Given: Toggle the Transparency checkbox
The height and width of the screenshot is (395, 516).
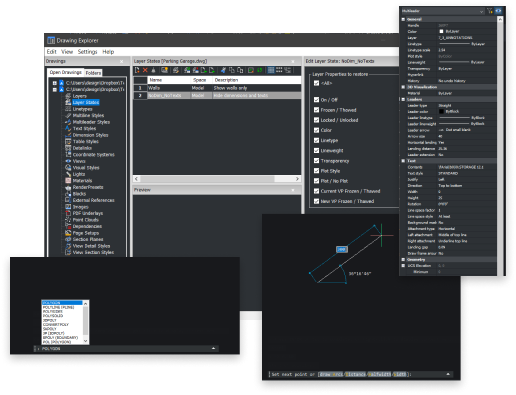Looking at the screenshot, I should 316,161.
